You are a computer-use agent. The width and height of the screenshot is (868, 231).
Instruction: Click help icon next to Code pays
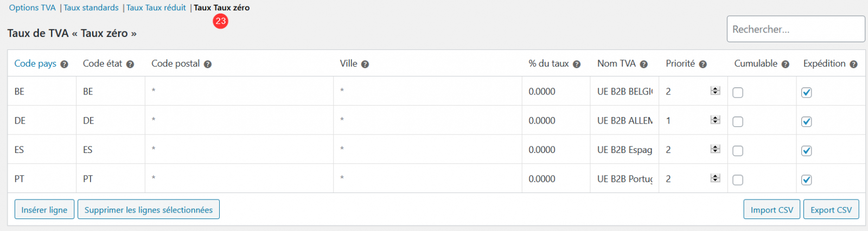(64, 65)
